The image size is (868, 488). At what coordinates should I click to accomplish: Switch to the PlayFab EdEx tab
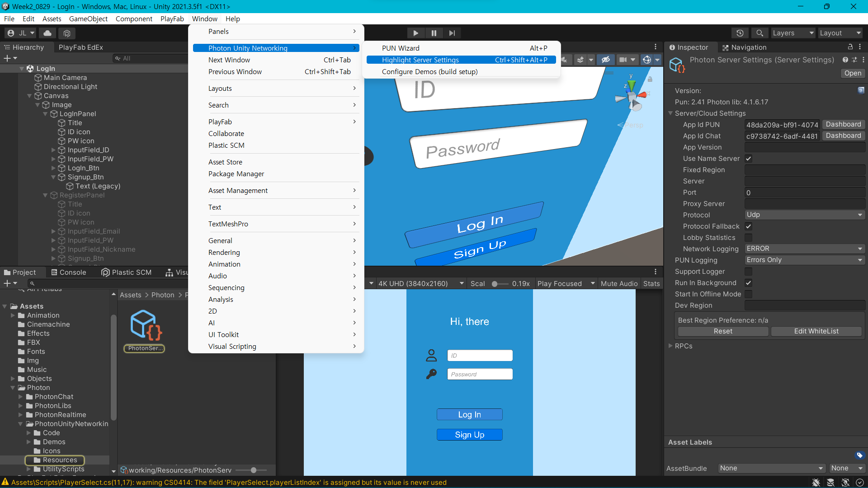[x=80, y=47]
